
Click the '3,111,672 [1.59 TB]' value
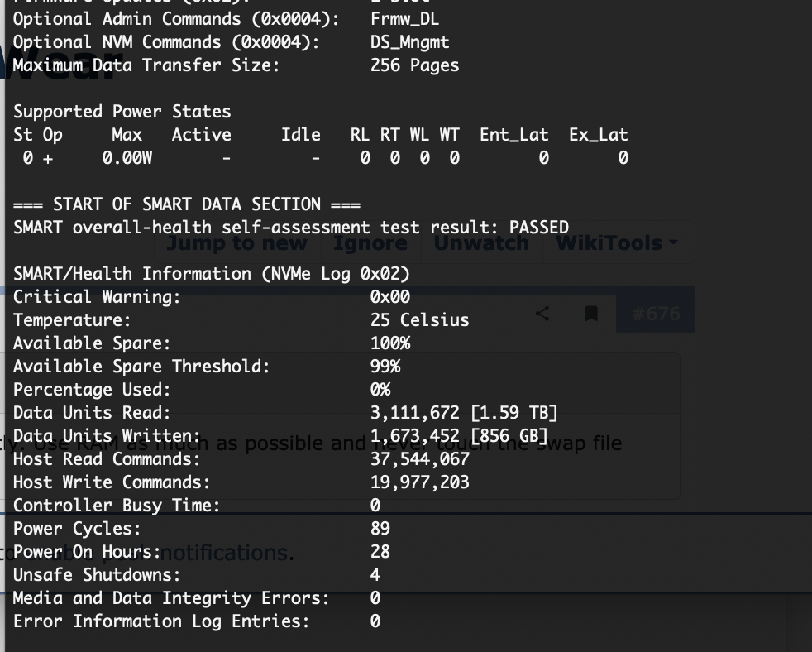click(x=464, y=413)
